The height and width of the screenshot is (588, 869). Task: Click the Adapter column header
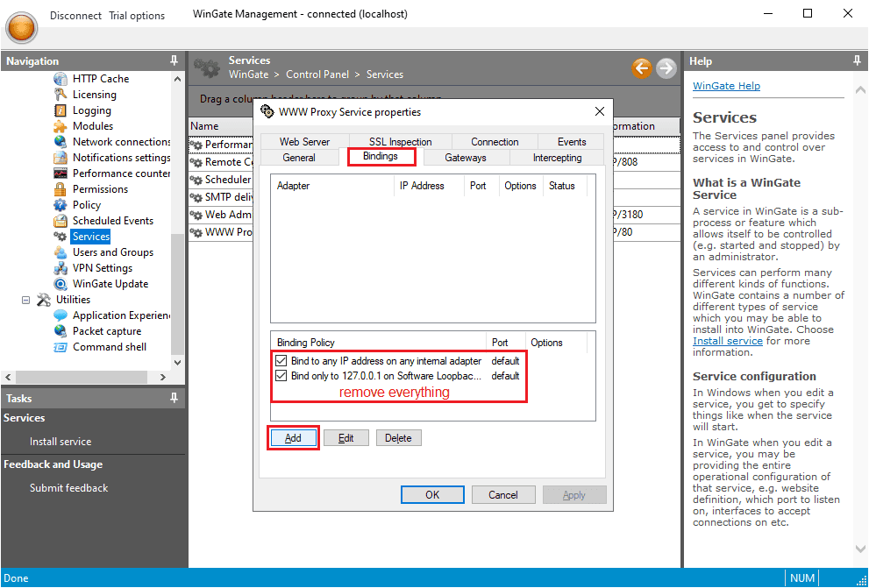[x=332, y=186]
